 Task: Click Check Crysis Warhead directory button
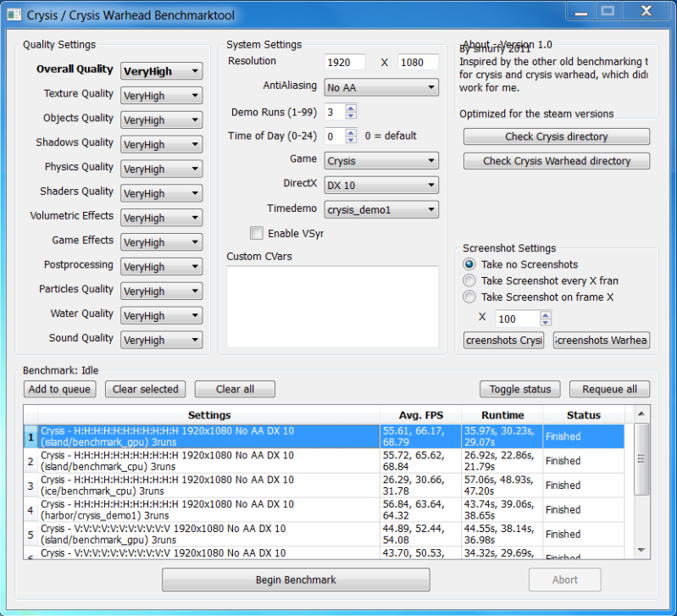557,161
